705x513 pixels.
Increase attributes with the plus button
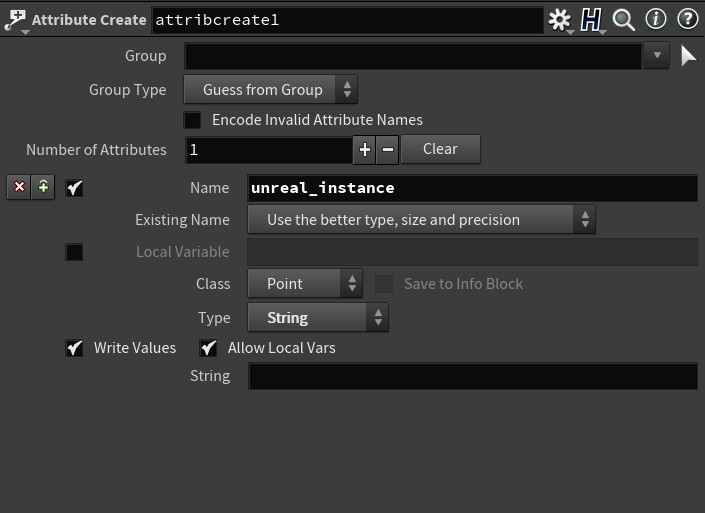pos(365,150)
